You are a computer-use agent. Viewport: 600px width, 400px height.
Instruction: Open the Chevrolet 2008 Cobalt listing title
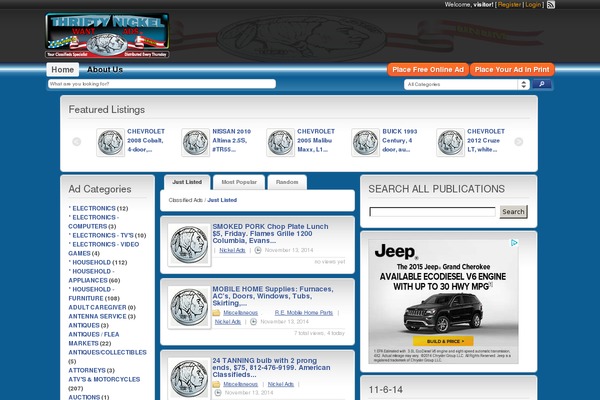point(146,140)
